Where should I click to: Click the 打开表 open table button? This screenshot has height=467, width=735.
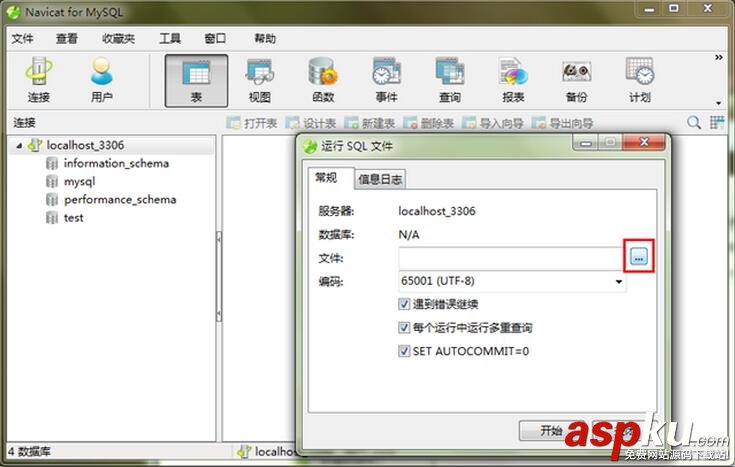click(252, 123)
